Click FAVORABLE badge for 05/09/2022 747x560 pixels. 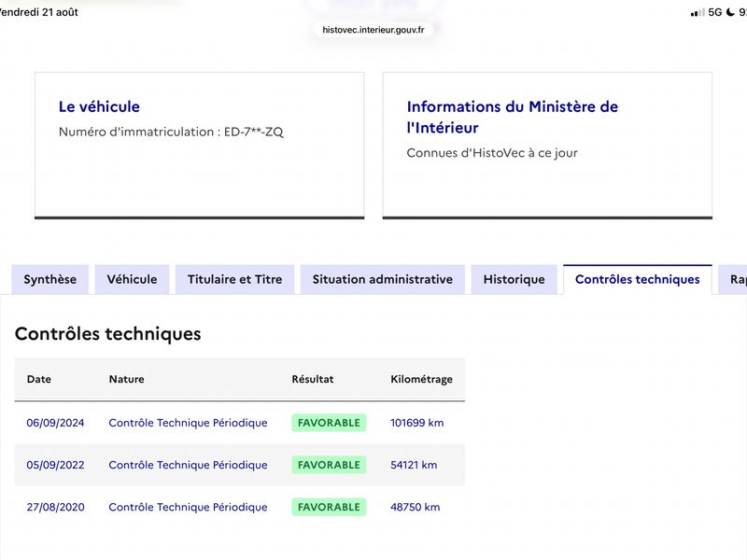(x=329, y=465)
